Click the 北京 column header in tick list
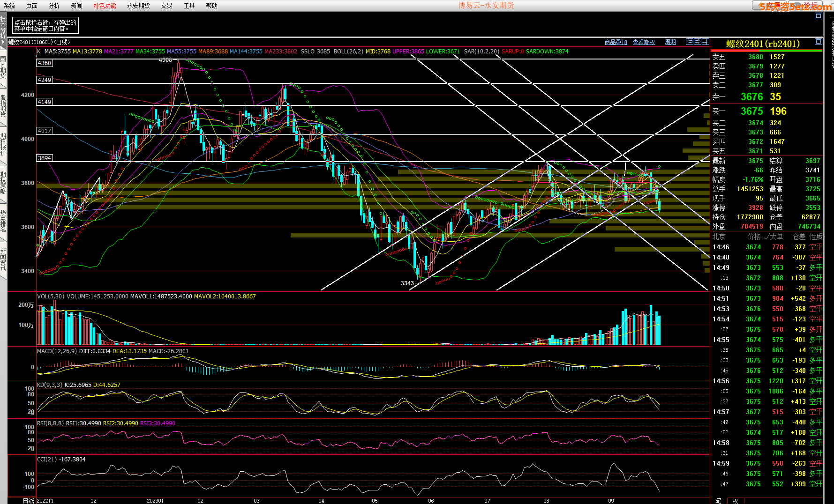Screen dimensions: 834x504 tap(719, 237)
